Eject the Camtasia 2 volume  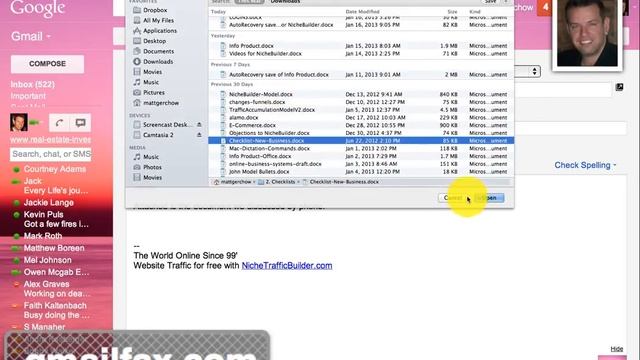[x=199, y=135]
